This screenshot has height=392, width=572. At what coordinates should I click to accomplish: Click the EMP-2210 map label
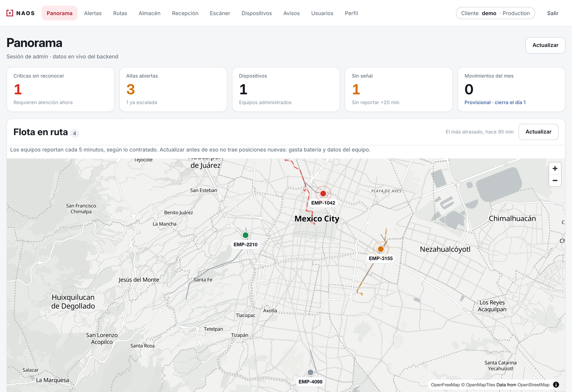point(246,245)
